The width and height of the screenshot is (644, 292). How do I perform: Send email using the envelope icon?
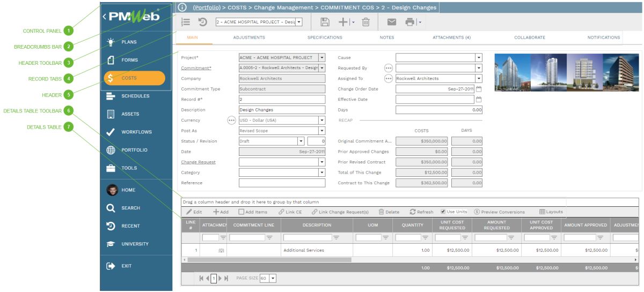tap(392, 22)
